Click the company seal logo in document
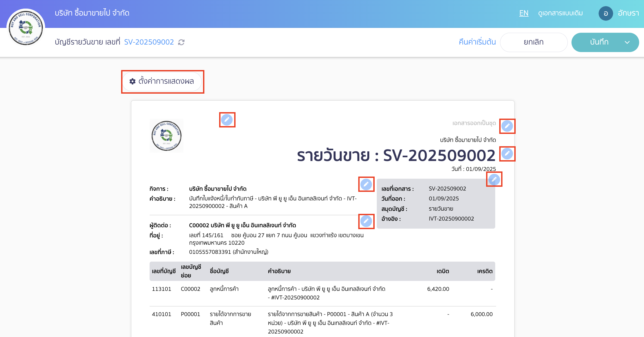Screen dimensions: 644x337 click(167, 135)
